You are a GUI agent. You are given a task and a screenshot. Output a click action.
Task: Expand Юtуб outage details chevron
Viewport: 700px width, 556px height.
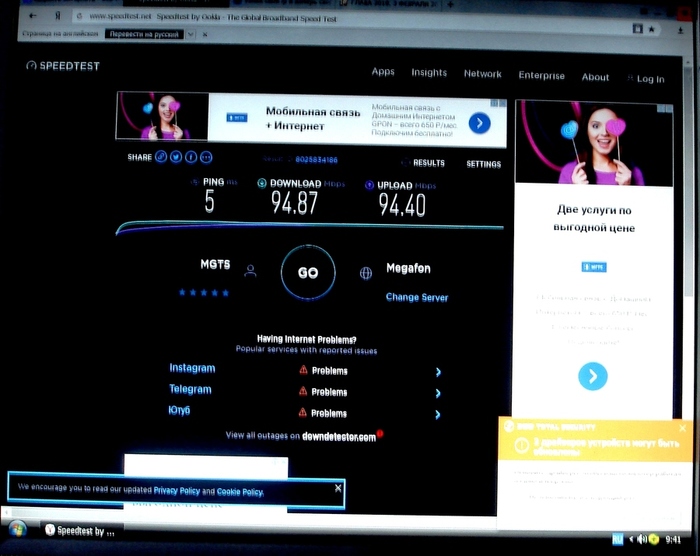[438, 414]
